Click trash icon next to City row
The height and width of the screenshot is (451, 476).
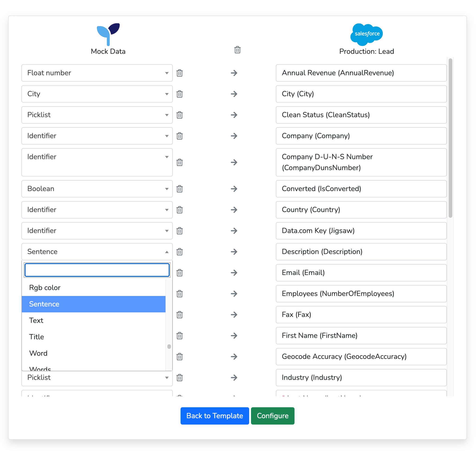pyautogui.click(x=180, y=94)
